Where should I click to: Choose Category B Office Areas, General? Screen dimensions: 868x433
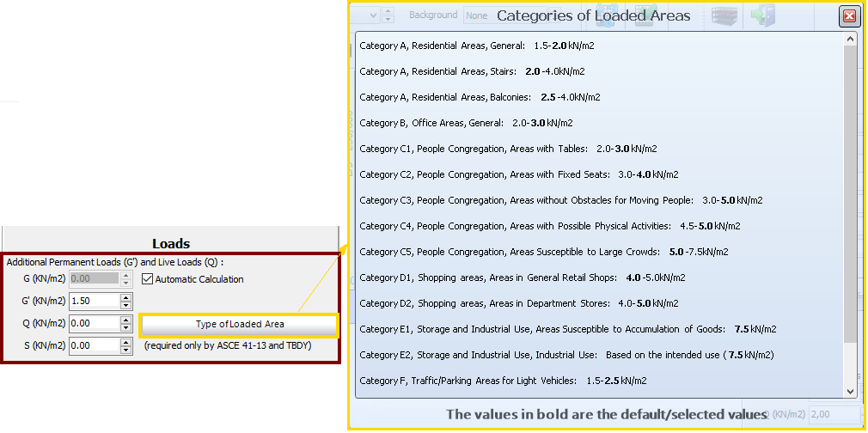466,123
